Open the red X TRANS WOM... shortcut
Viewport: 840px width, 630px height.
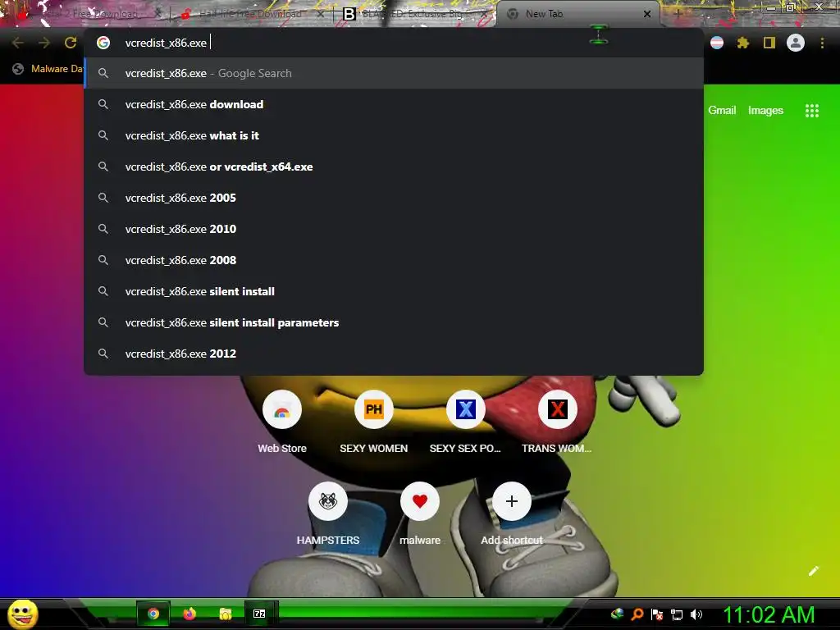[557, 422]
